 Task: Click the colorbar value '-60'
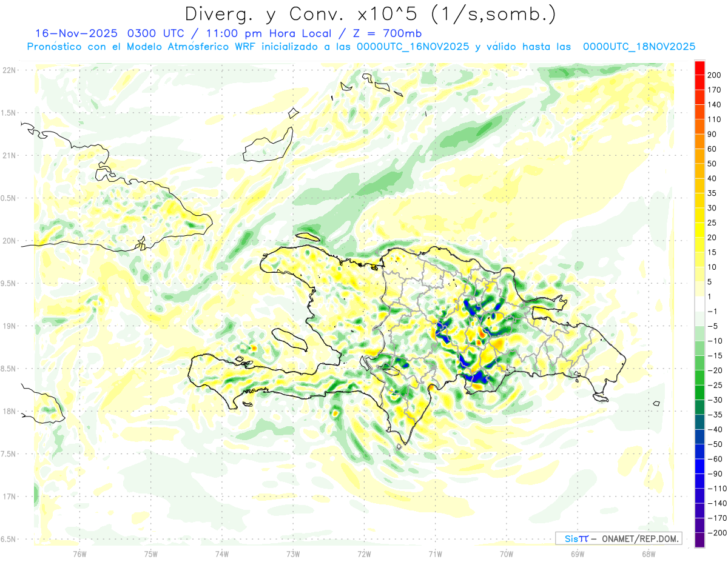pos(714,459)
